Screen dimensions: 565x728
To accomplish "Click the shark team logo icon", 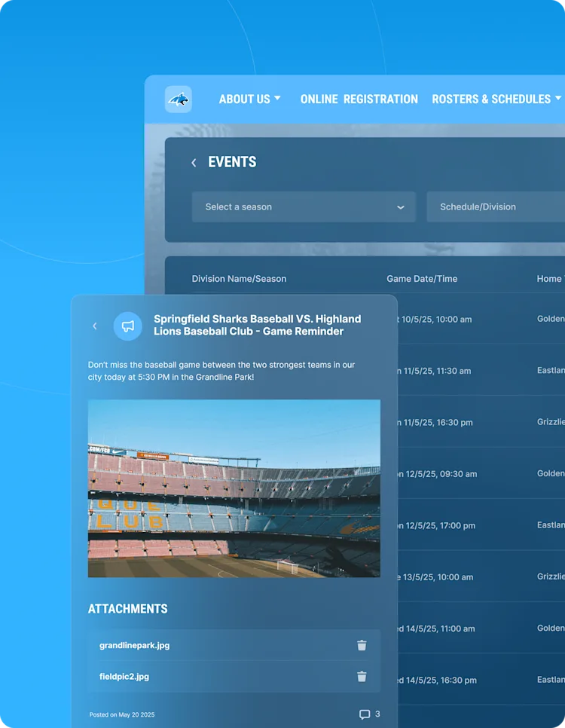I will [x=179, y=99].
